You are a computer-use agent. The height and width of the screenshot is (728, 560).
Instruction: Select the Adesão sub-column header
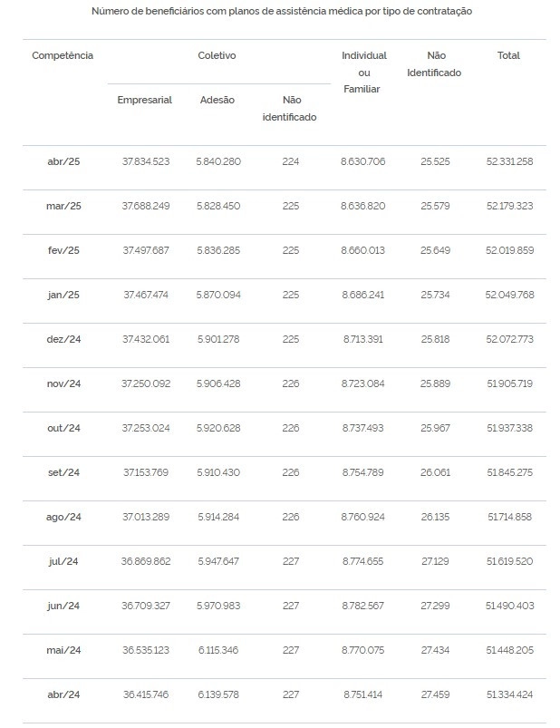coord(217,100)
